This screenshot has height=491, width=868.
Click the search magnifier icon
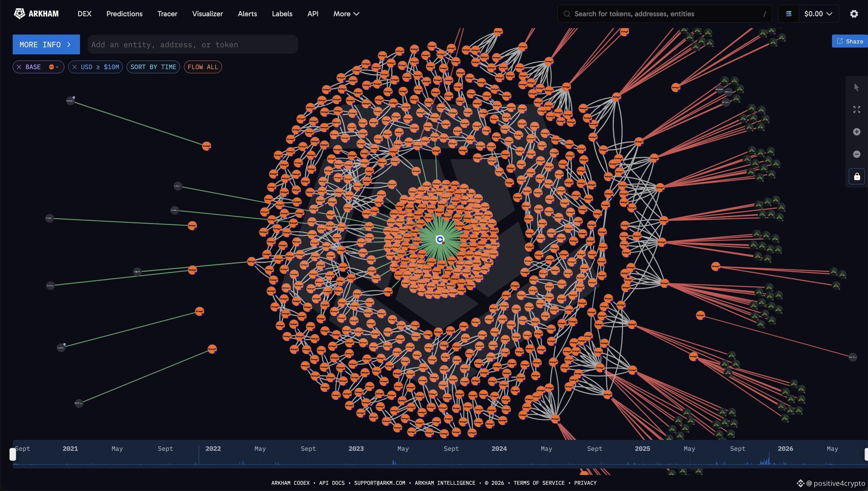[567, 14]
